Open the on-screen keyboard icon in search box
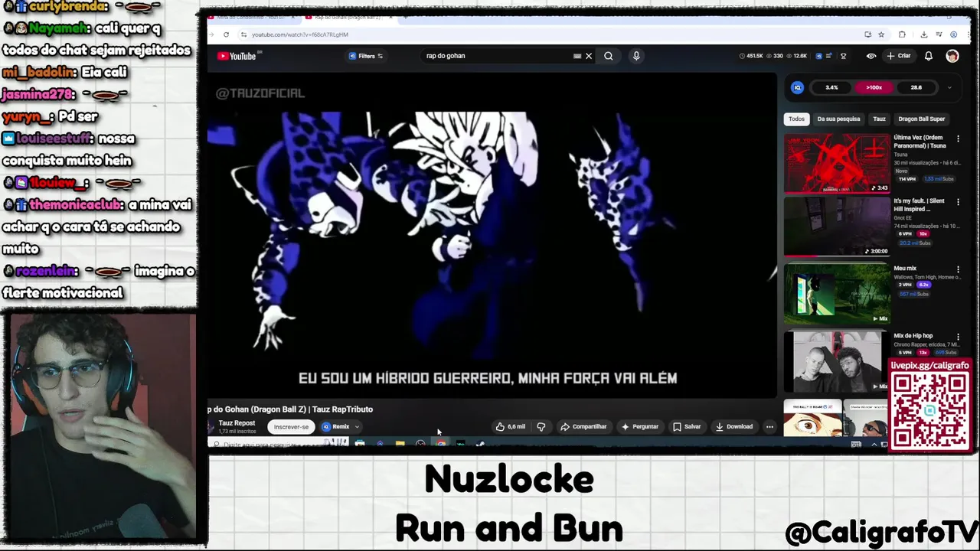980x551 pixels. (x=577, y=56)
